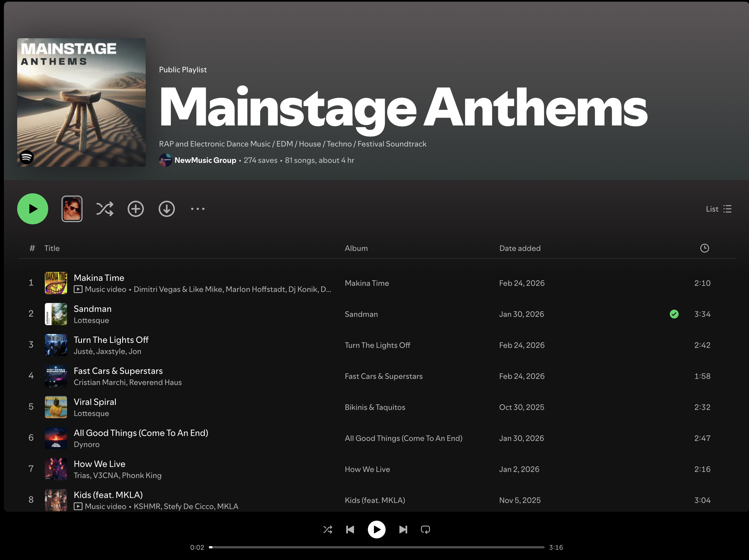
Task: Click the preview thumbnail next to the play button
Action: [72, 209]
